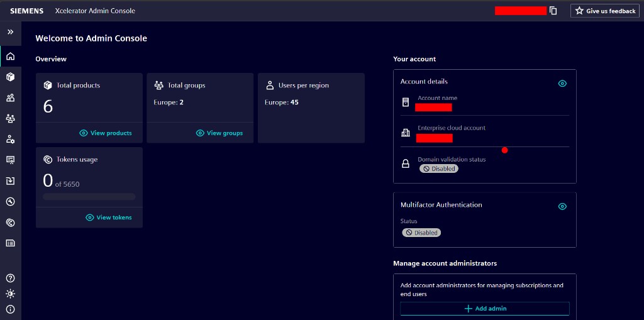Viewport: 644px width, 320px height.
Task: Toggle the light/dark theme sun icon
Action: [x=10, y=294]
